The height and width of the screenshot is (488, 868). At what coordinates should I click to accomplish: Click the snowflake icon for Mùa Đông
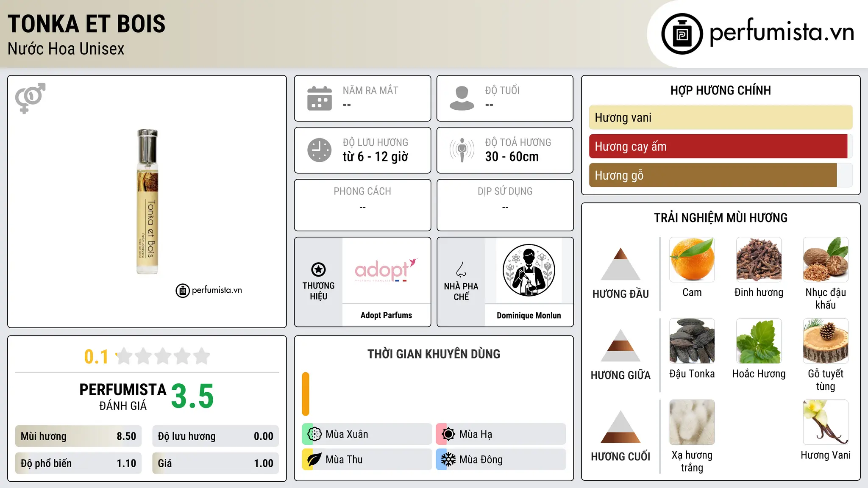coord(448,460)
